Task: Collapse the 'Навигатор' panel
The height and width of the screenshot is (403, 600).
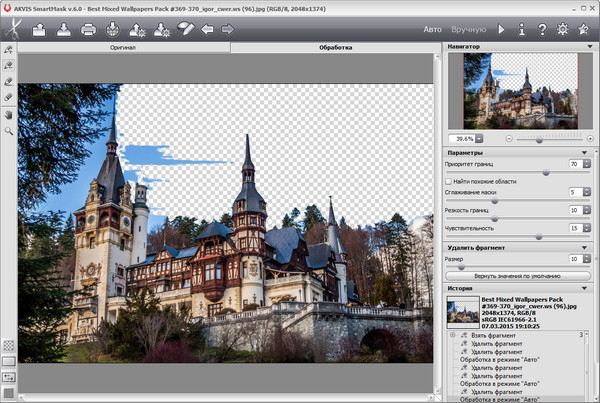Action: [x=588, y=46]
